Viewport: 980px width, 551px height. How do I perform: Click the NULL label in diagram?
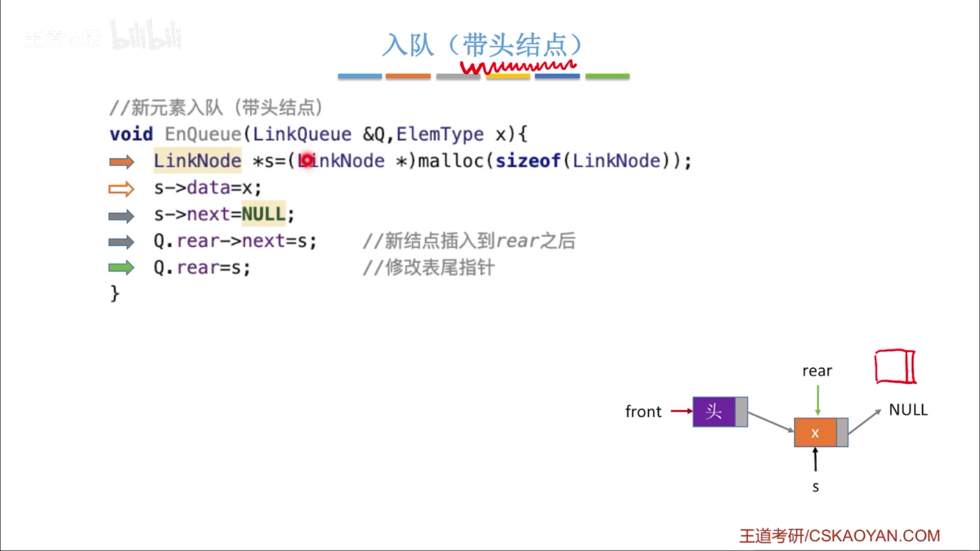click(908, 410)
